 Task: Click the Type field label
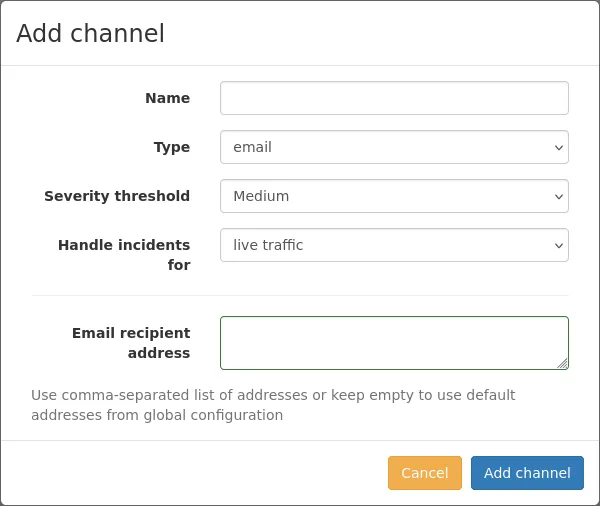(x=171, y=147)
